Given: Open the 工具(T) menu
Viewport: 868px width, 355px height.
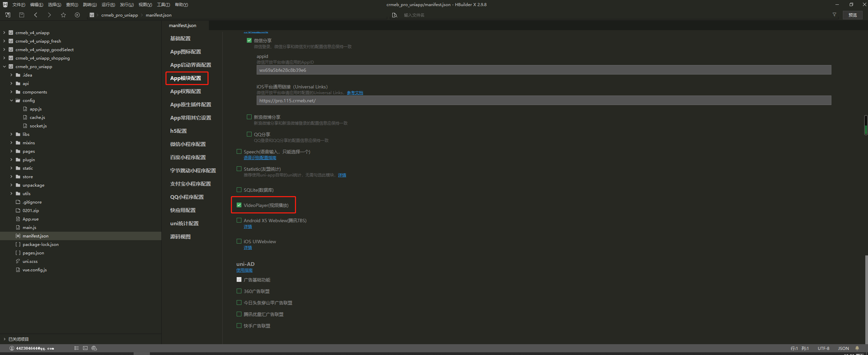Looking at the screenshot, I should click(x=163, y=5).
